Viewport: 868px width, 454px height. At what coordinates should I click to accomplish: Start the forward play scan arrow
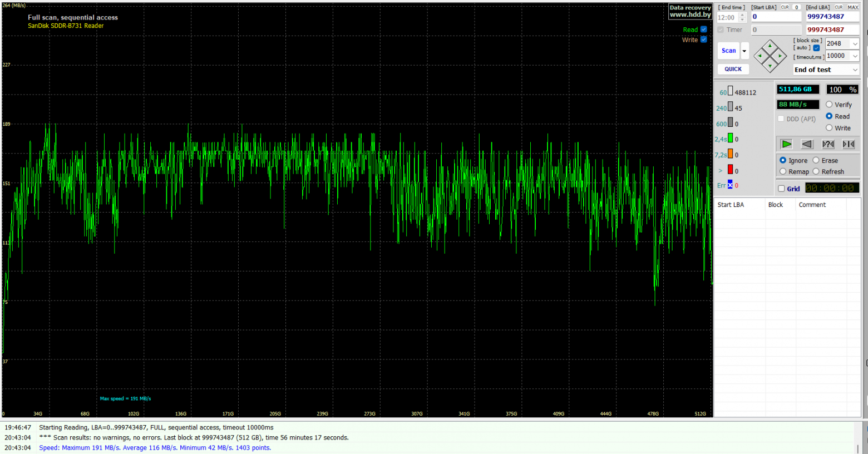click(786, 144)
